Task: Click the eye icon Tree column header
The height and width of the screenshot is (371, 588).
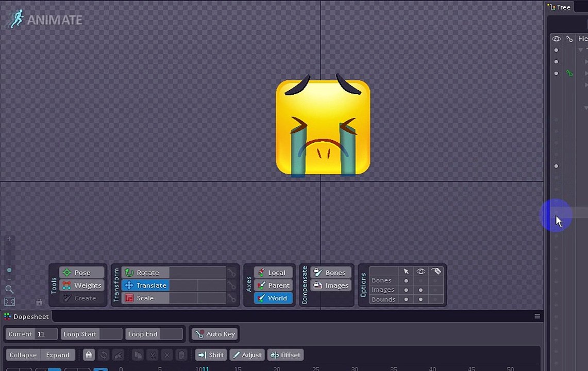Action: (556, 39)
